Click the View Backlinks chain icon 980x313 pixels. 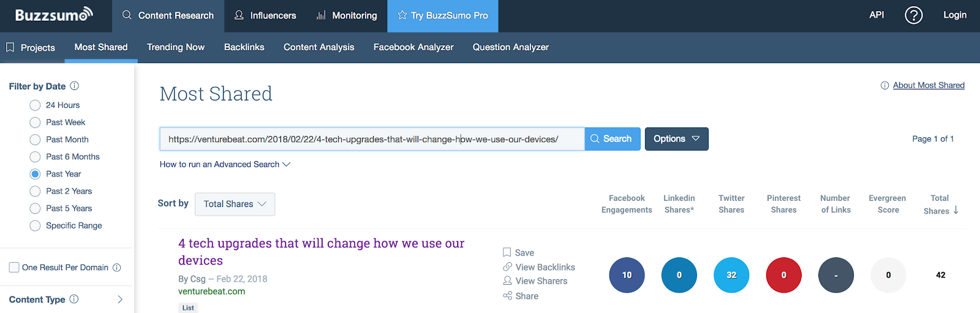click(x=507, y=267)
